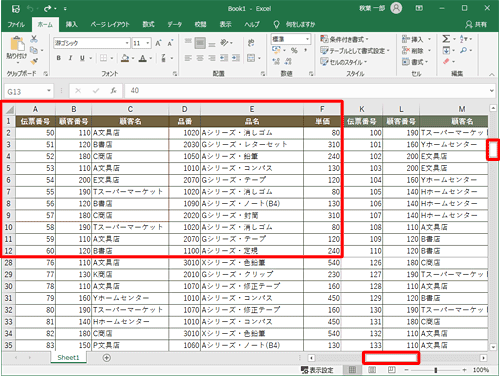The height and width of the screenshot is (376, 500).
Task: Click the Format Painter brush icon
Action: pyautogui.click(x=34, y=61)
